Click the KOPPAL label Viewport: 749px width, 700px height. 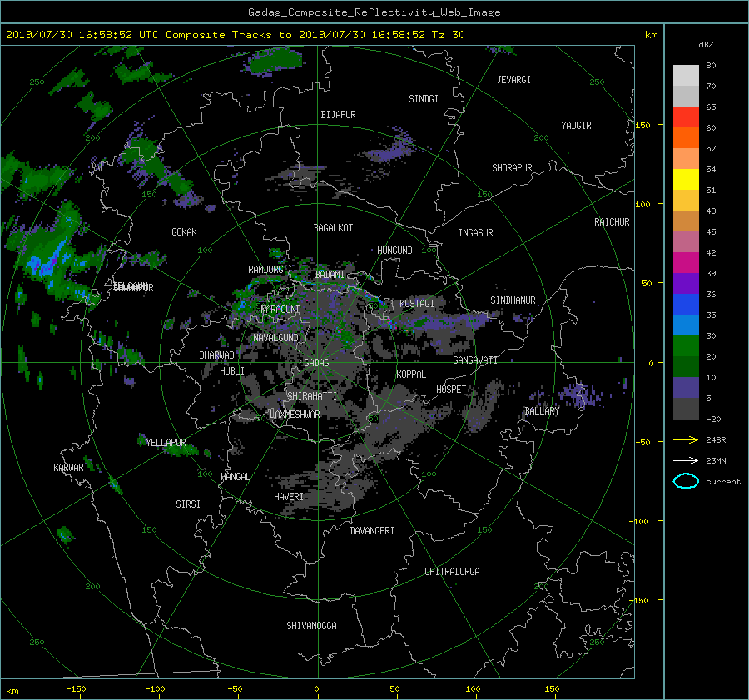[x=411, y=375]
